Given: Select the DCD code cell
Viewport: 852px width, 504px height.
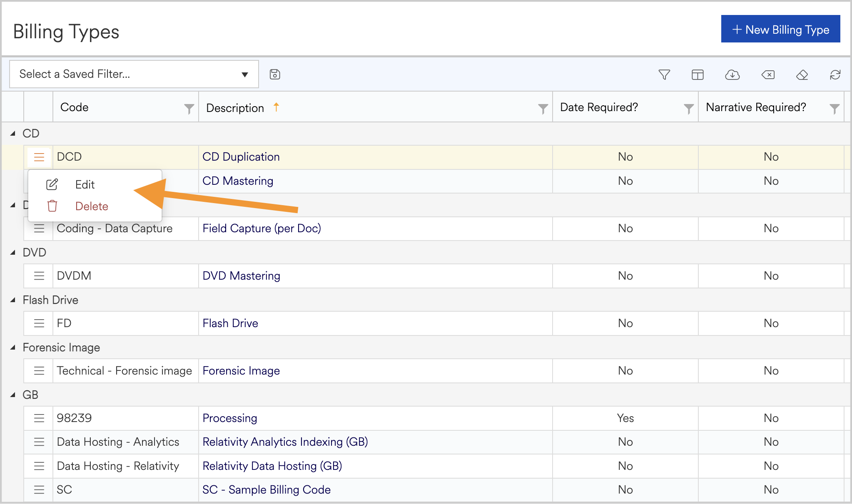Looking at the screenshot, I should pyautogui.click(x=126, y=157).
